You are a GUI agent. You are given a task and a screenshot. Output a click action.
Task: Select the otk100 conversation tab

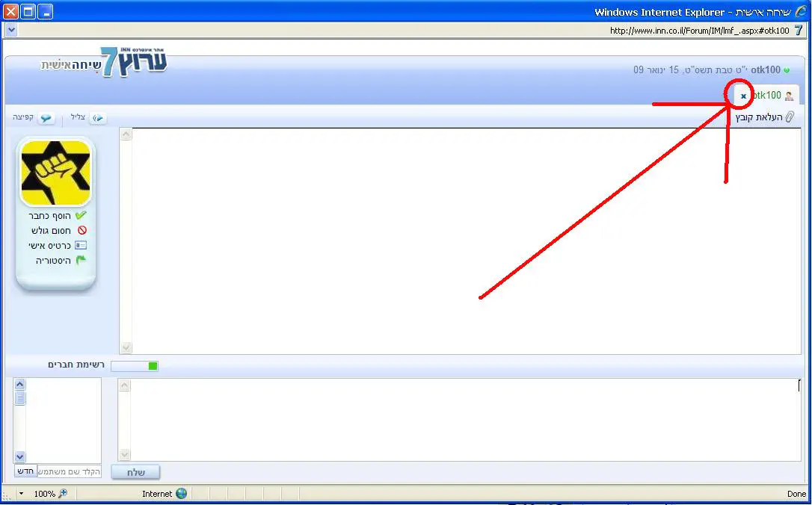pyautogui.click(x=766, y=95)
